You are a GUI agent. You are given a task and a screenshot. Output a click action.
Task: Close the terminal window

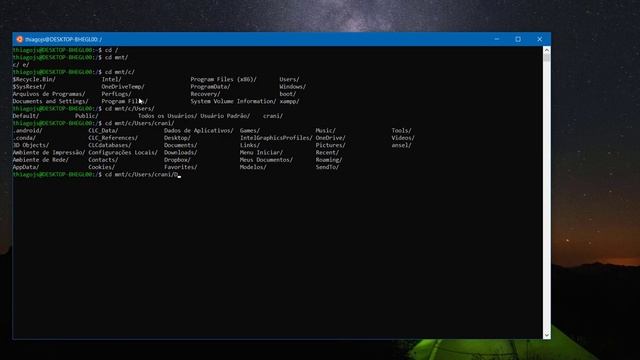point(540,39)
